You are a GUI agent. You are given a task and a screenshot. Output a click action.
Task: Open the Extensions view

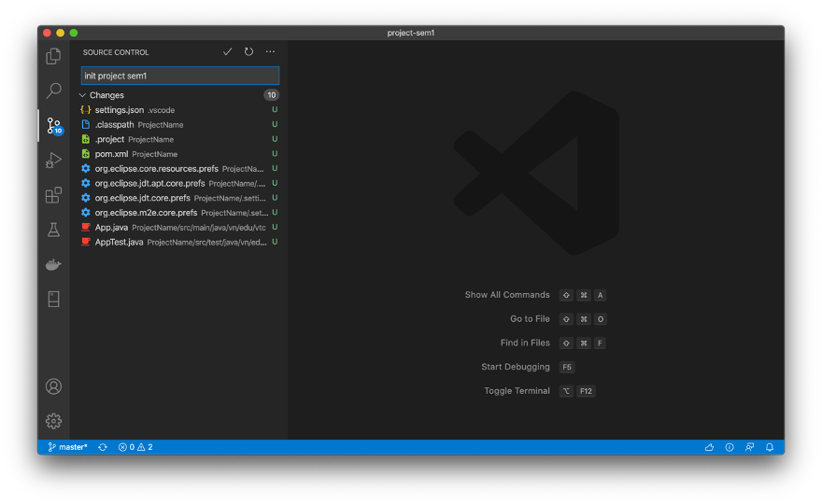53,195
